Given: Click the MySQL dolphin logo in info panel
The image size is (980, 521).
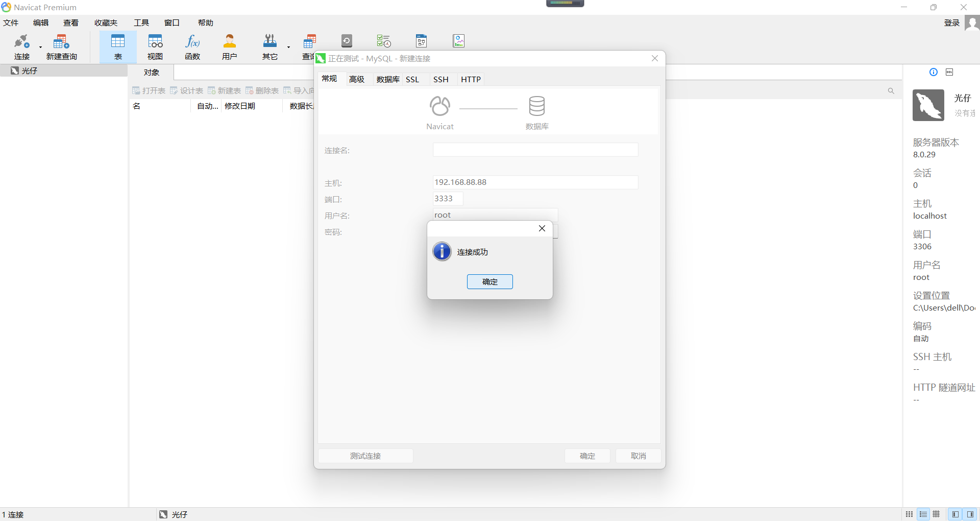Looking at the screenshot, I should point(928,105).
